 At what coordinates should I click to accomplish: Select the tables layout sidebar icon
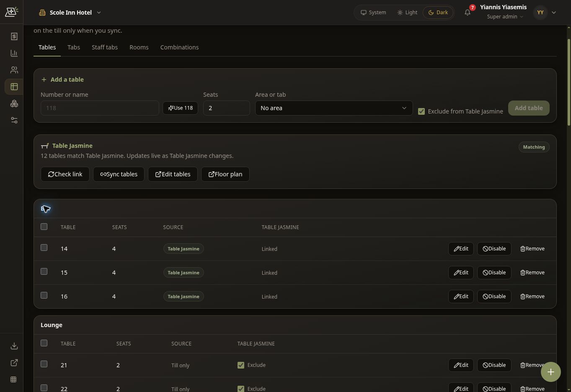(14, 87)
